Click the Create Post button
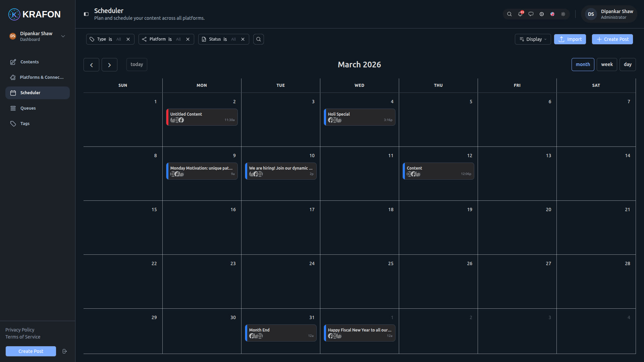Viewport: 644px width, 362px height. pos(612,39)
